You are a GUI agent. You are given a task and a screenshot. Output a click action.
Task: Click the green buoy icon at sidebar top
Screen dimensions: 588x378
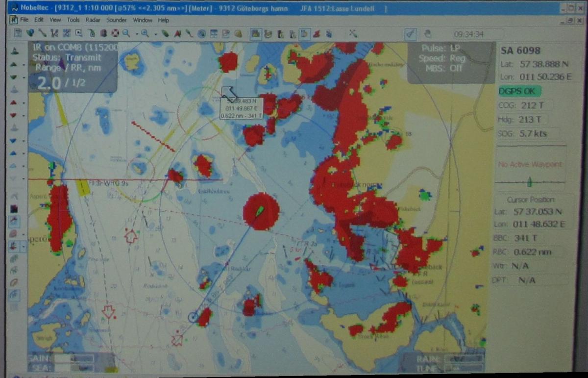[14, 50]
